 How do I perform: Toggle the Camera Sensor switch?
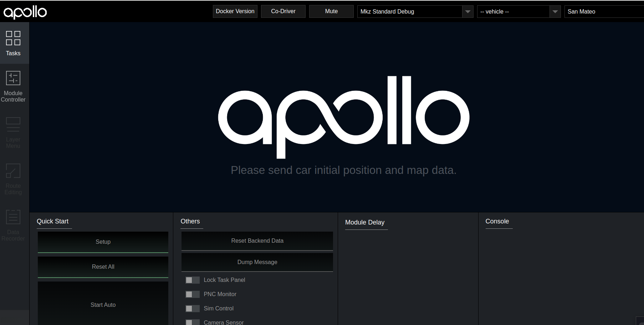pyautogui.click(x=193, y=322)
